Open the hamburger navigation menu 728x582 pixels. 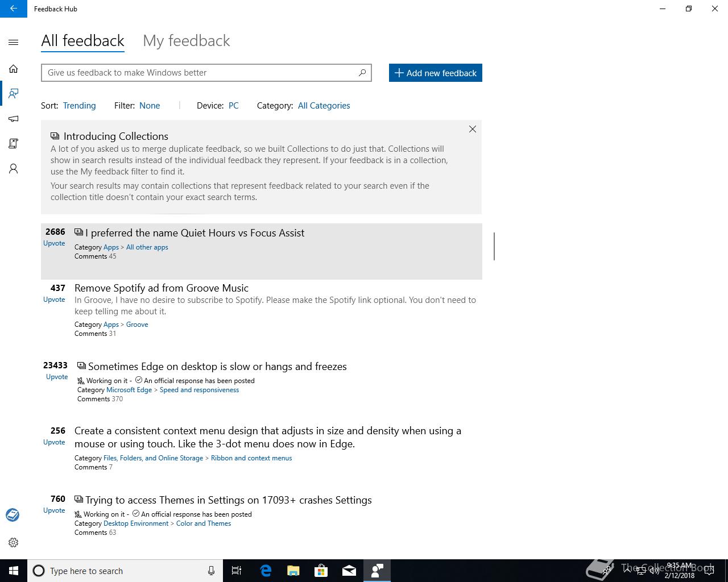[14, 42]
